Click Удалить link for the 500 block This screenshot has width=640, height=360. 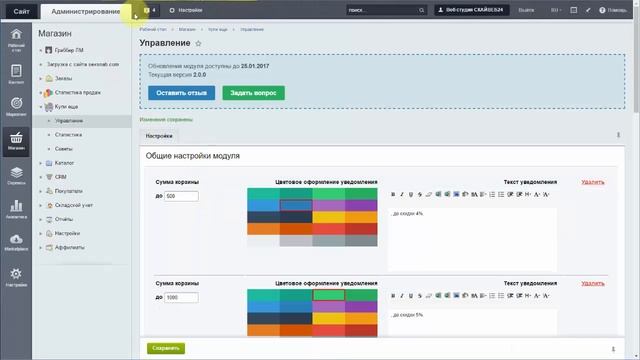point(593,182)
